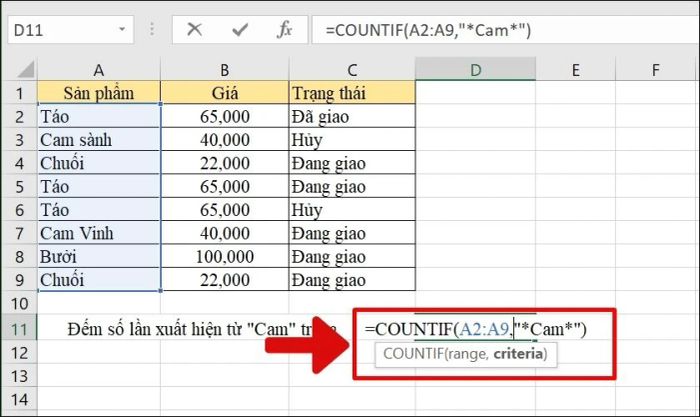Click the 'Trạng thái' header cell

coord(352,93)
